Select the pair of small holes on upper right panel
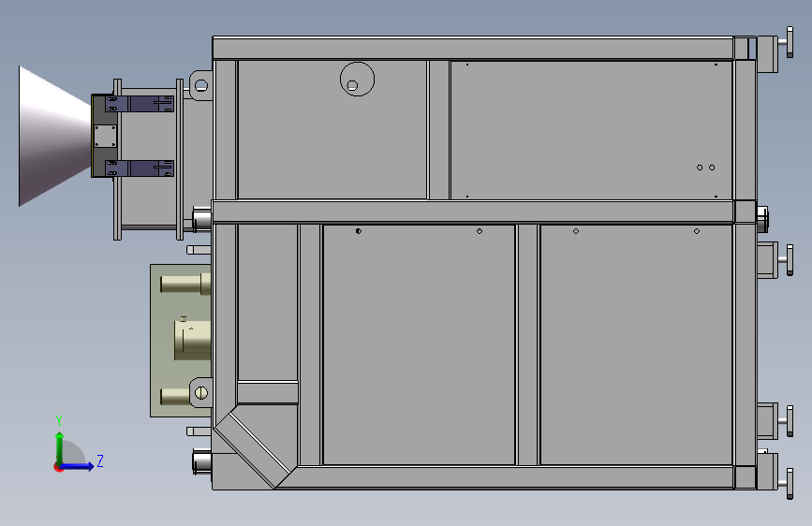Screen dimensions: 812x526 706,168
